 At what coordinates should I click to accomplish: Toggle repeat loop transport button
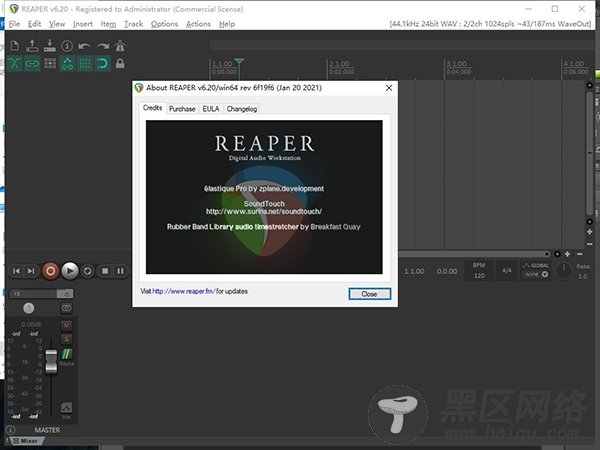(88, 271)
